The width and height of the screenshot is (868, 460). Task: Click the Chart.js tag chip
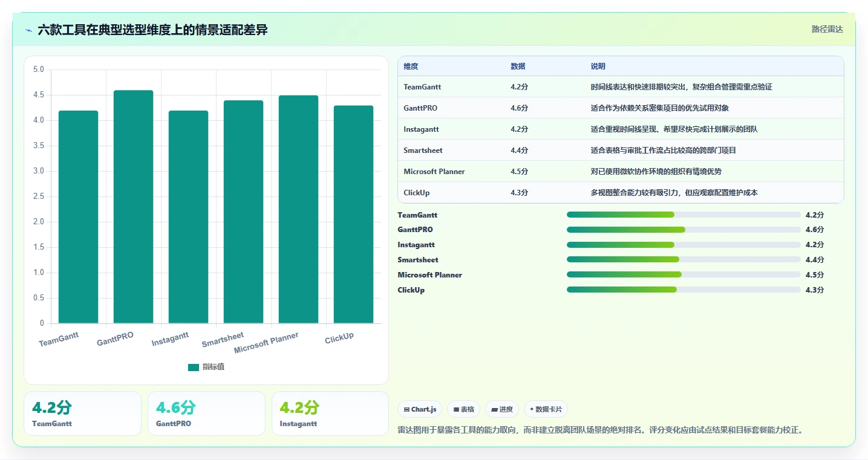coord(420,409)
